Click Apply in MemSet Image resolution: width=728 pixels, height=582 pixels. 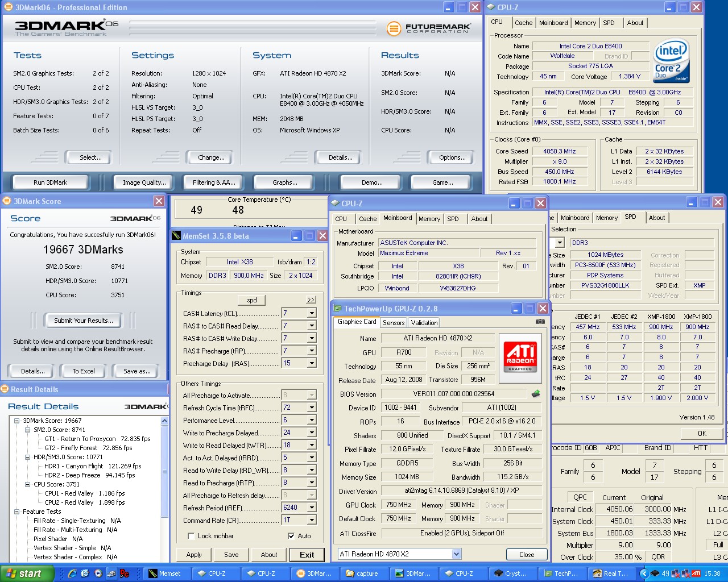coord(194,555)
